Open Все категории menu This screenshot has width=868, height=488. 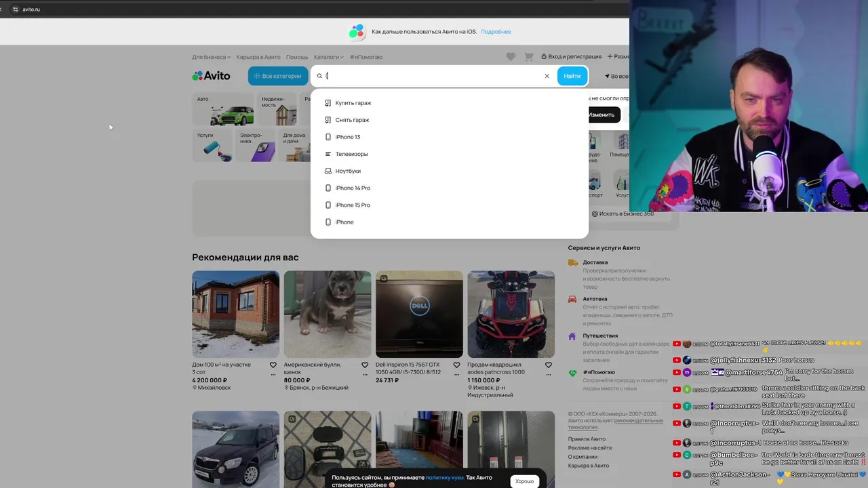(278, 76)
